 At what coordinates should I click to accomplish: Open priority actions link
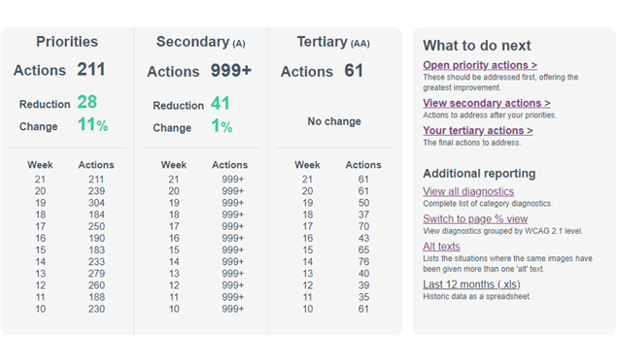tap(480, 65)
